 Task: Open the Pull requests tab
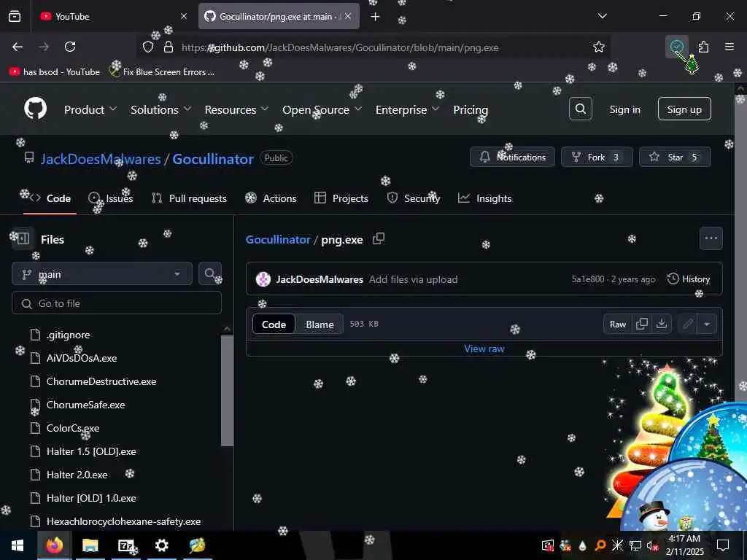pos(189,198)
